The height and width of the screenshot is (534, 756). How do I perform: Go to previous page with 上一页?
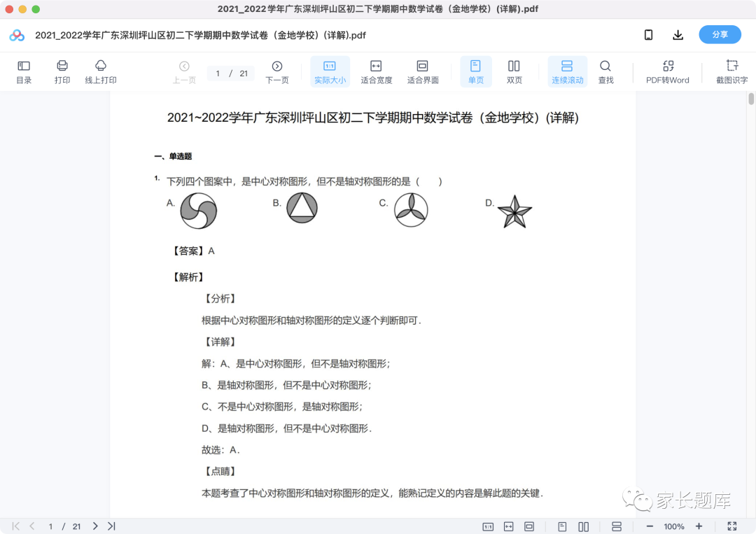tap(184, 72)
